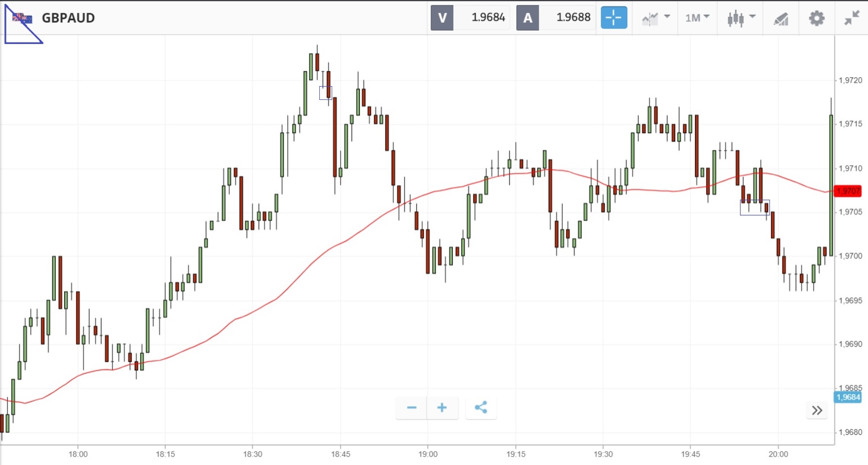This screenshot has width=868, height=465.
Task: Select the drawing tools pencil icon
Action: tap(781, 19)
